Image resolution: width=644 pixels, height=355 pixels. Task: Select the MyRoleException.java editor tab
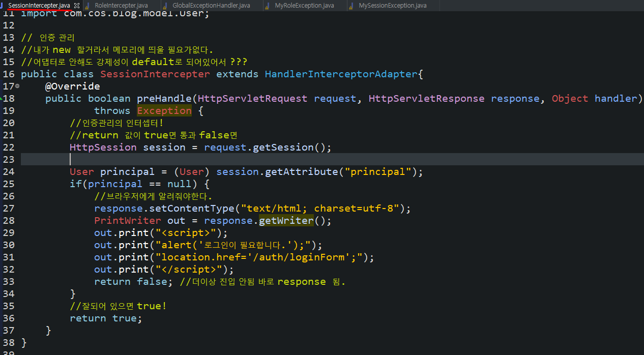coord(304,5)
